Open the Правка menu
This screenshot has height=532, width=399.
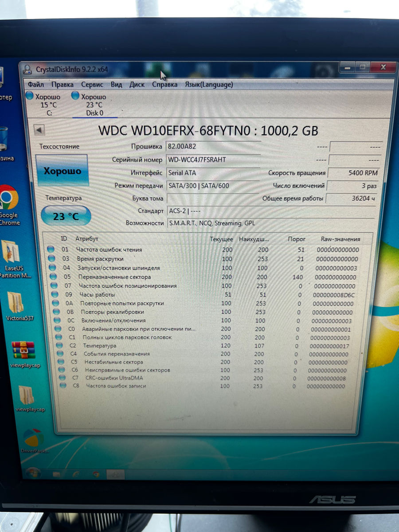click(62, 84)
